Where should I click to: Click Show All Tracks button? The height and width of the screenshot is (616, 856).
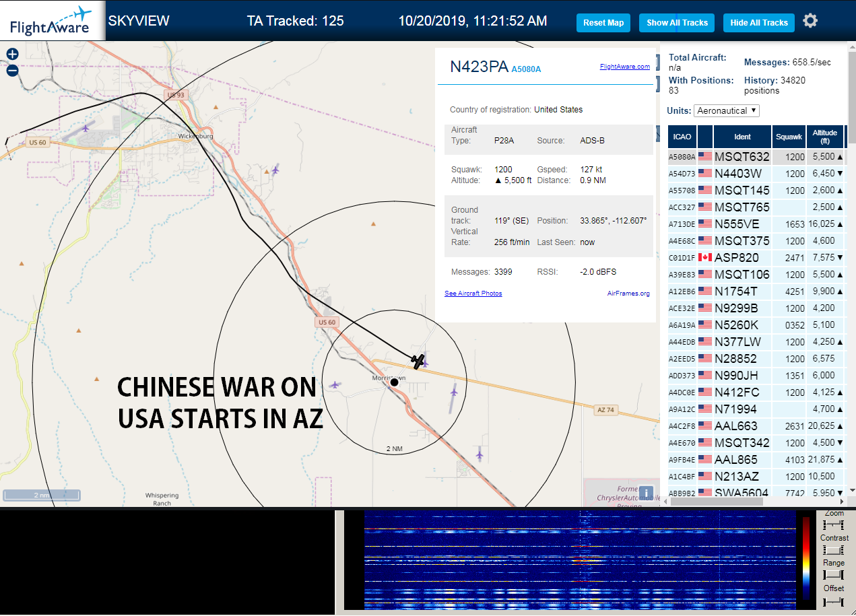click(677, 22)
